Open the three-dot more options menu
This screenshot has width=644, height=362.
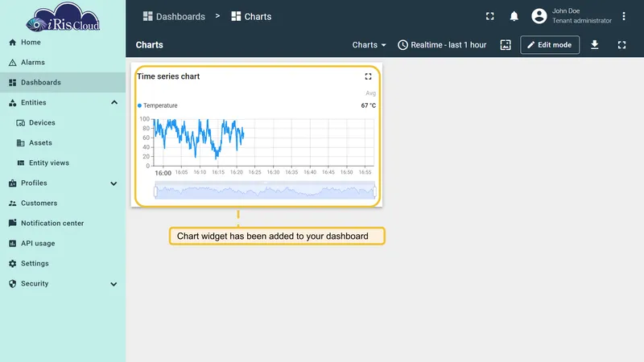623,16
